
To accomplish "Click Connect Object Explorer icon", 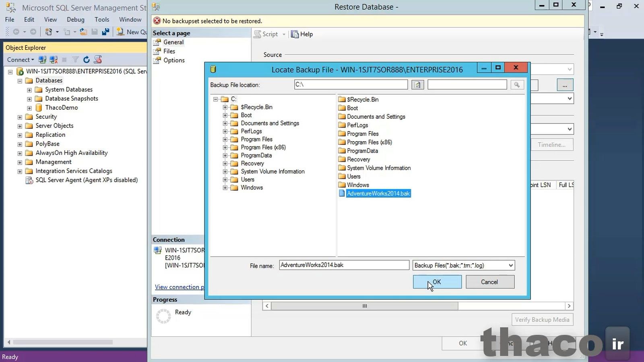I will pyautogui.click(x=42, y=60).
